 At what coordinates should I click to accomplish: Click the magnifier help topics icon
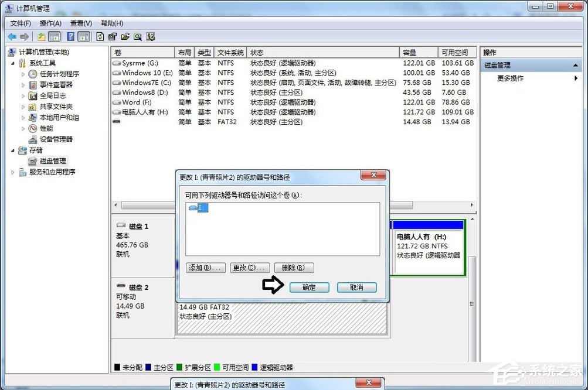coord(137,36)
